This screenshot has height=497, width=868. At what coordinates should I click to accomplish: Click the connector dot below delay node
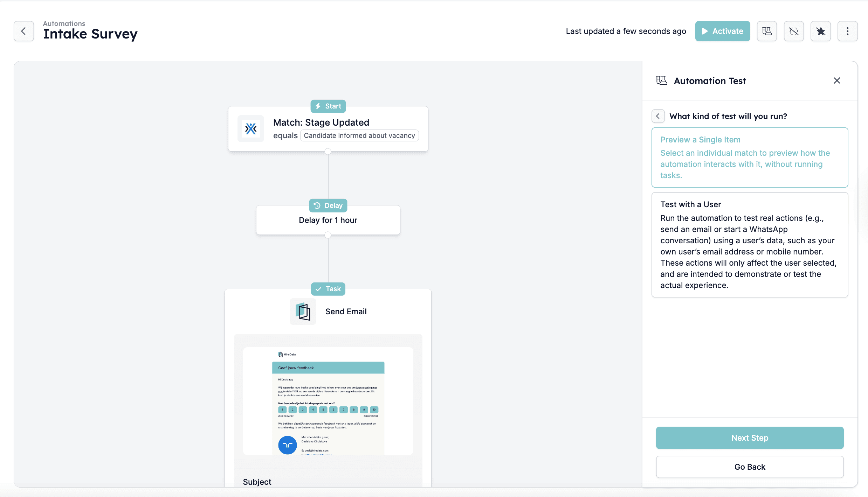(x=328, y=235)
